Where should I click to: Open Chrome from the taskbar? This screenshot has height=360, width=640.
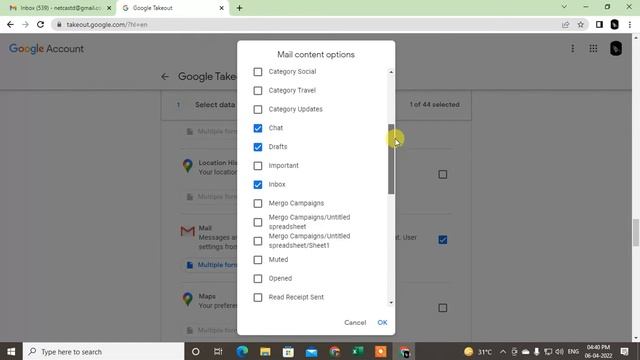pyautogui.click(x=335, y=351)
